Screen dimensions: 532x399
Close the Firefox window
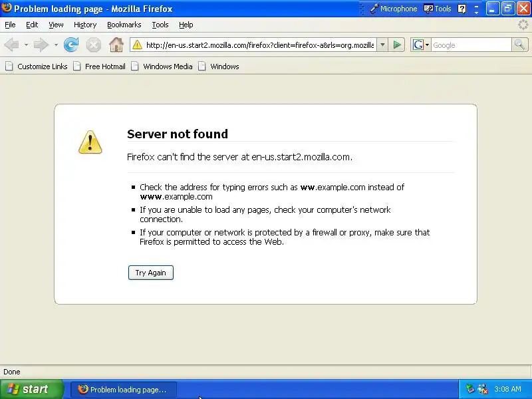point(523,9)
